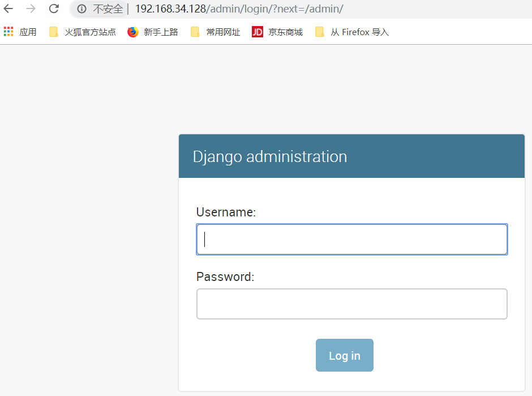Screen dimensions: 532x396
Task: Click the Django administration header title
Action: [270, 156]
